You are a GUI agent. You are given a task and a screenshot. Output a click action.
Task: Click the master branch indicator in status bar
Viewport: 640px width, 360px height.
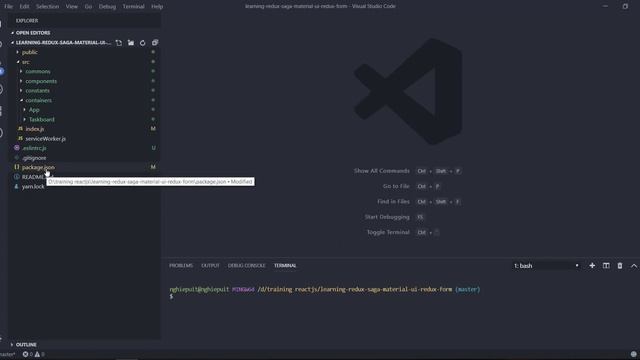point(7,354)
